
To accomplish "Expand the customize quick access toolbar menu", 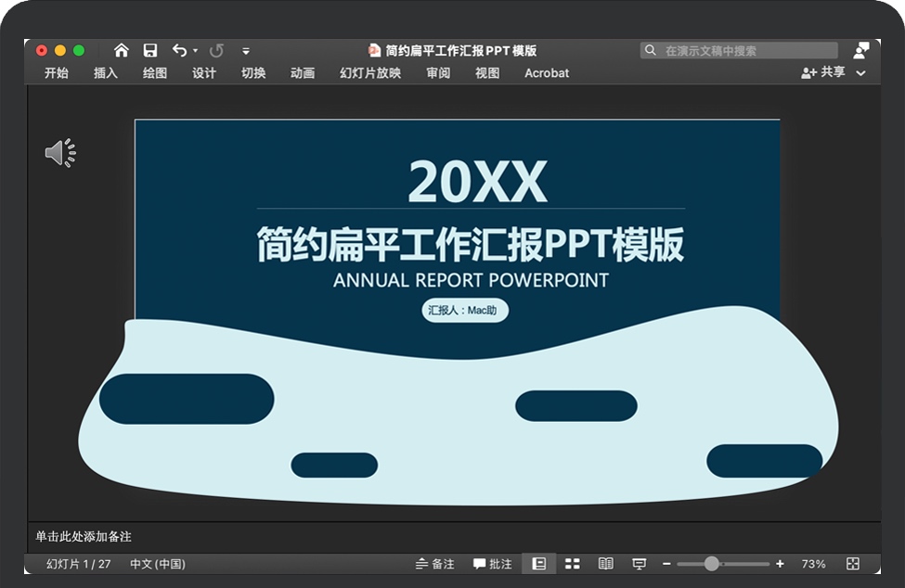I will (x=246, y=52).
